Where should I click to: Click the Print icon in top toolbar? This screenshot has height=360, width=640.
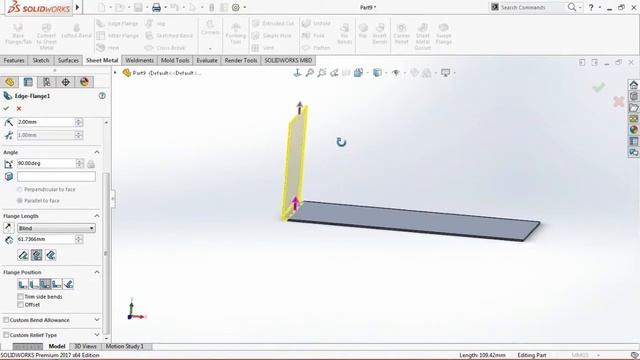click(x=156, y=7)
